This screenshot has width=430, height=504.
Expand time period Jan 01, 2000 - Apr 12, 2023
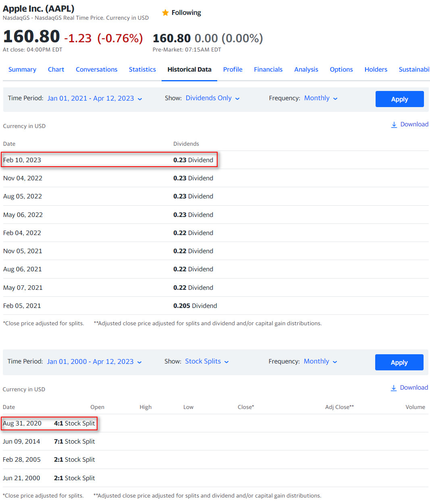[94, 362]
